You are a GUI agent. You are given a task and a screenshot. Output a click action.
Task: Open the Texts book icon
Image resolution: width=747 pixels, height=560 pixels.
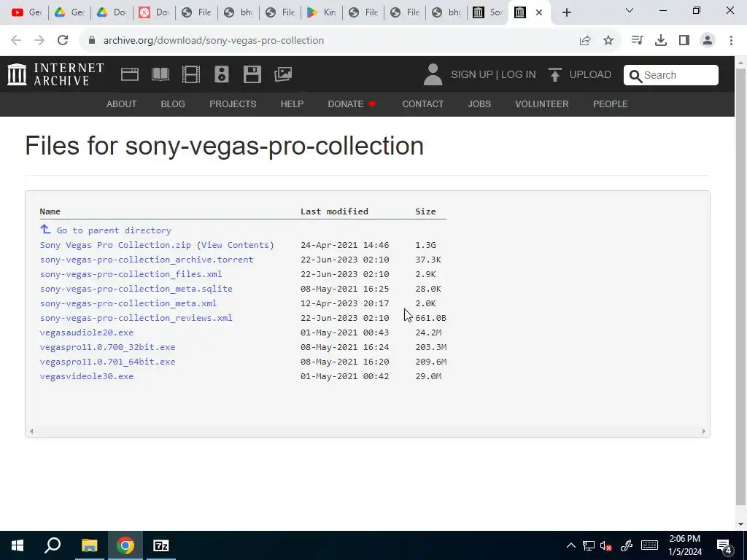pyautogui.click(x=160, y=74)
